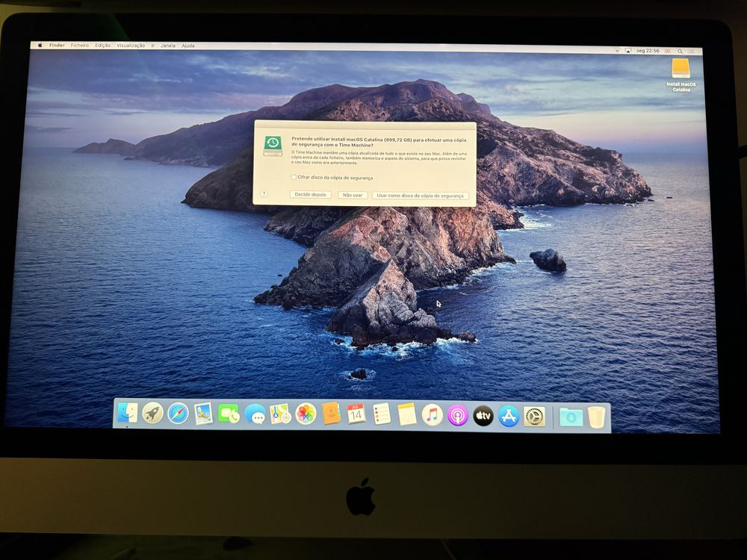Open Apple TV from the dock
The height and width of the screenshot is (560, 747).
click(483, 416)
